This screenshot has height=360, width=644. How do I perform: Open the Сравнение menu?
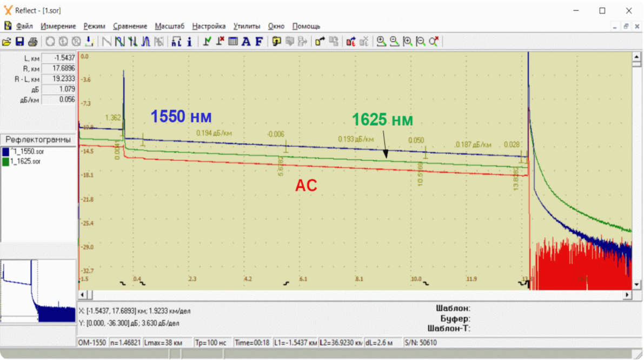130,27
